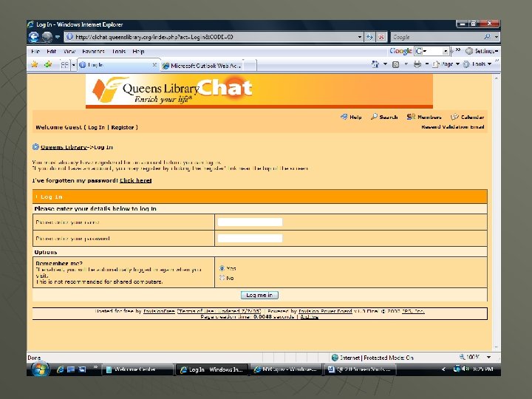Open Google toolbar Settings
Screen dimensions: 532x399
tap(482, 51)
